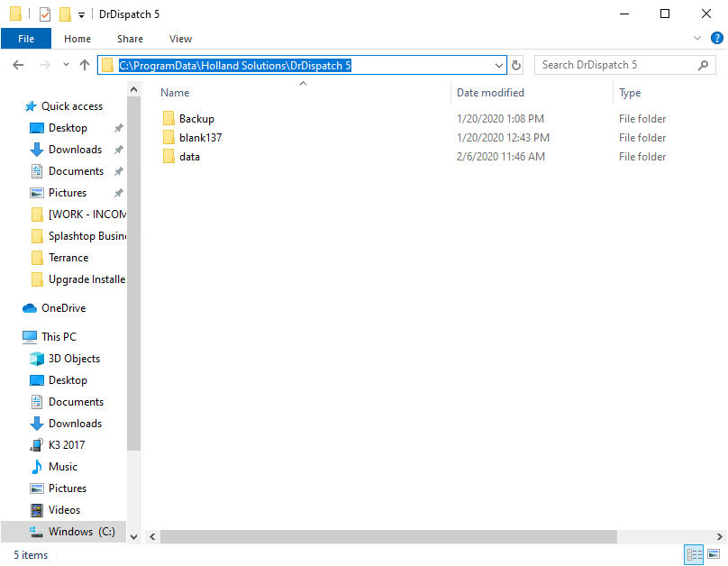Minimize the DrDispatch 5 window

pos(624,14)
